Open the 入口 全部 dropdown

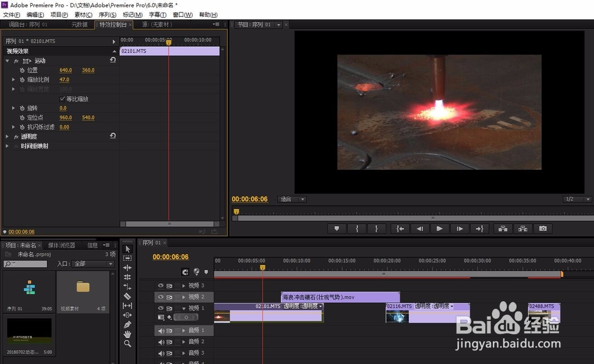point(94,264)
